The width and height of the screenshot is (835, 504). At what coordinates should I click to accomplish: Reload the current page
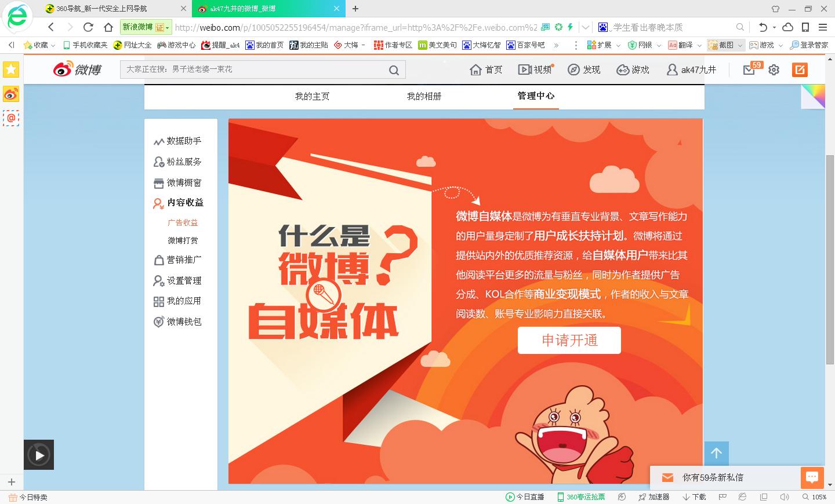click(x=88, y=27)
